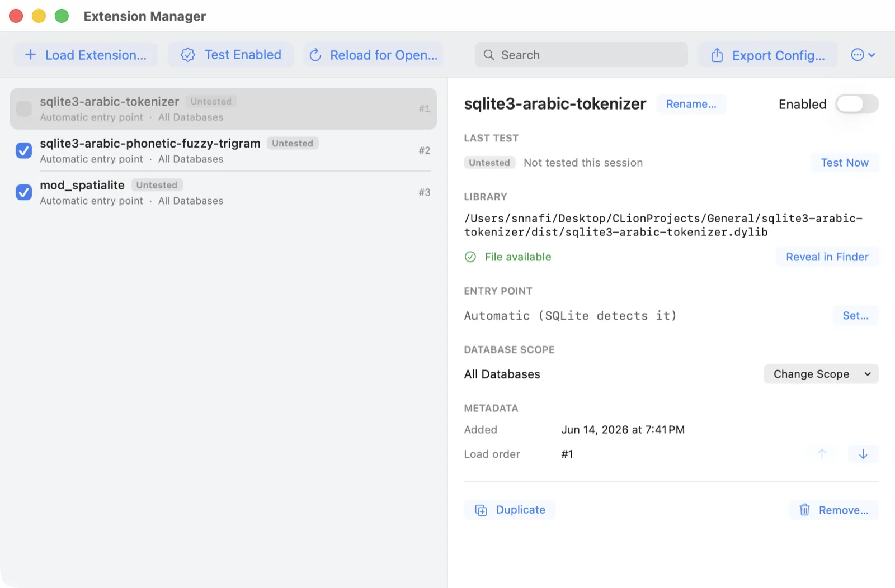Click the Reload for Open circular arrow icon
Screen dimensions: 895x588
[x=315, y=55]
